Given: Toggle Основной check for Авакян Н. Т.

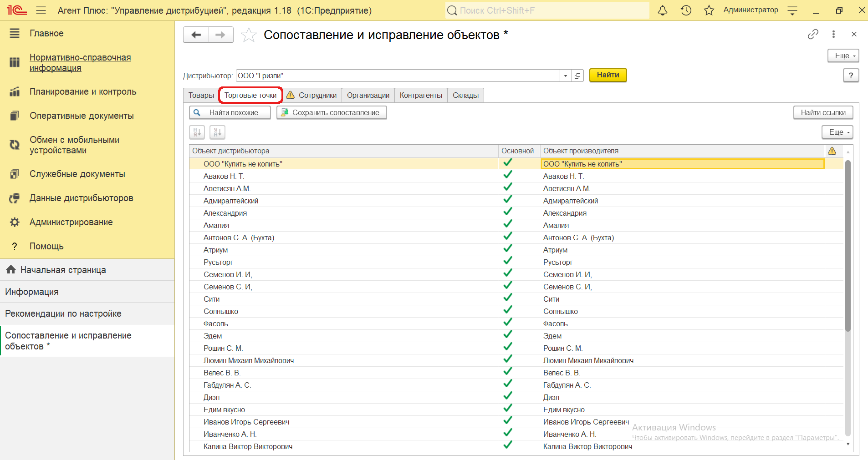Looking at the screenshot, I should click(x=508, y=175).
